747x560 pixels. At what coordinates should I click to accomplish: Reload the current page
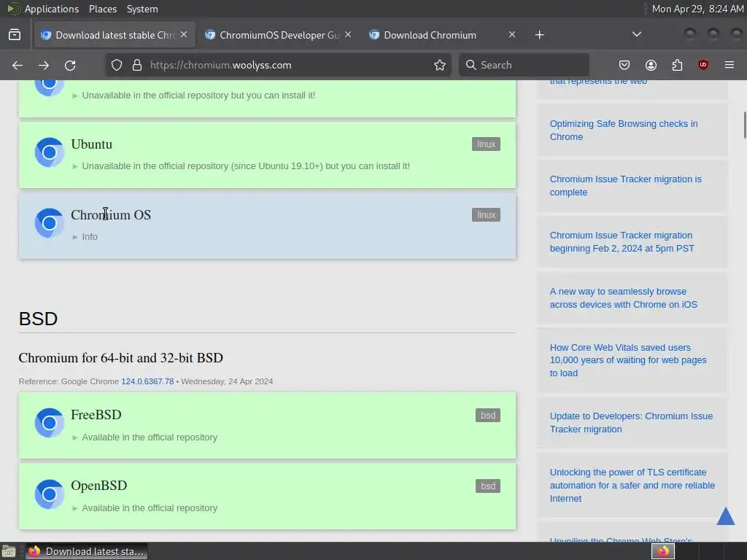click(70, 65)
